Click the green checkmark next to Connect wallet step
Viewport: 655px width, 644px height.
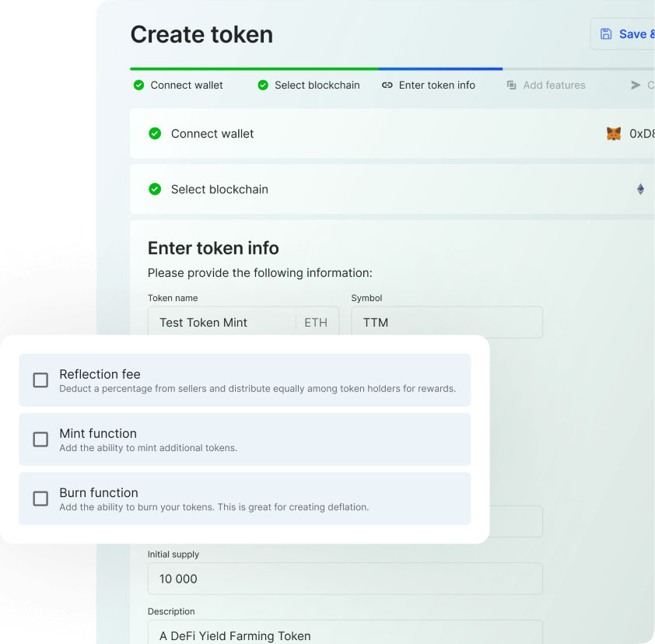(138, 86)
